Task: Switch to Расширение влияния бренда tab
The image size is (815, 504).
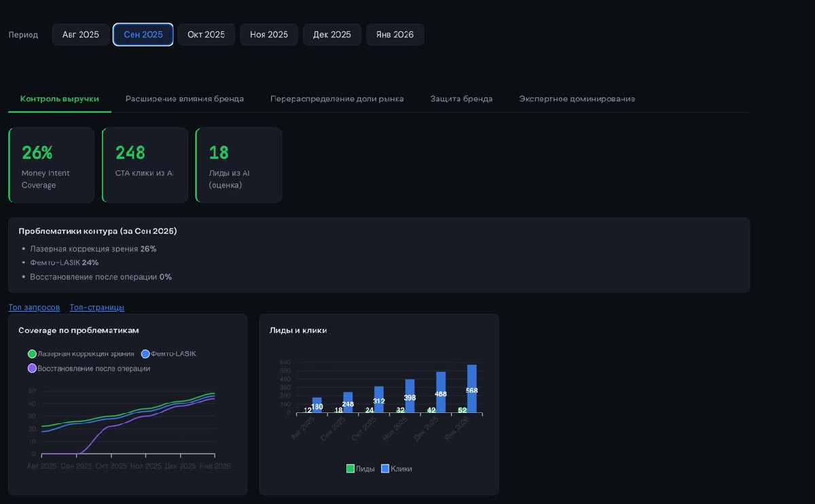Action: point(184,98)
